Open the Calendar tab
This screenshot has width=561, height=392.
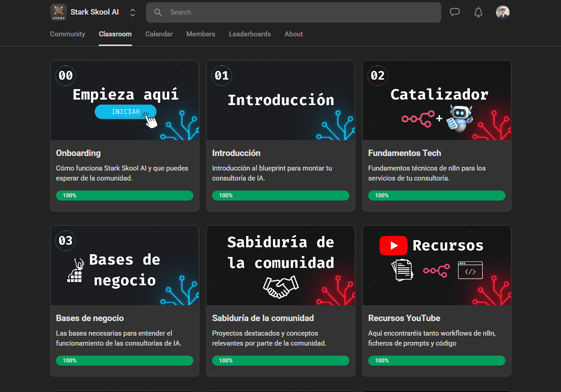[159, 34]
